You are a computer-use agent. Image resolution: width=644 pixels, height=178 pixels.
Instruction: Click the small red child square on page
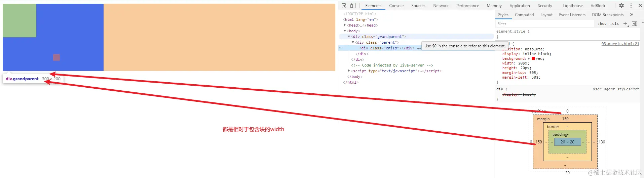[56, 57]
